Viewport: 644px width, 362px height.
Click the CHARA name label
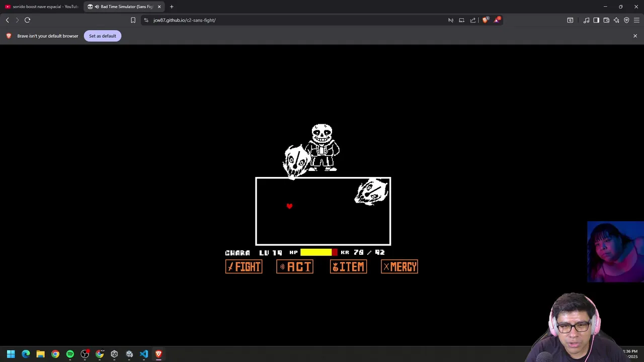pos(237,253)
